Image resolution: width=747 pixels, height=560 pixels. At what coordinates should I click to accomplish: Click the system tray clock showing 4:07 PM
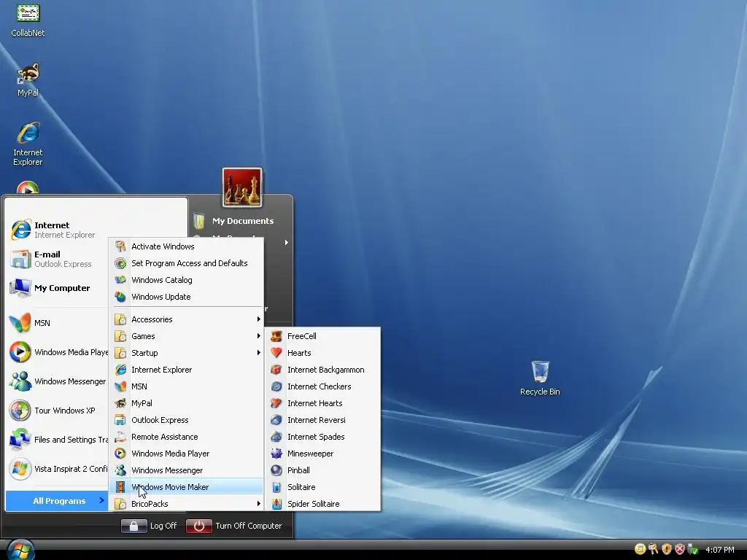(719, 550)
